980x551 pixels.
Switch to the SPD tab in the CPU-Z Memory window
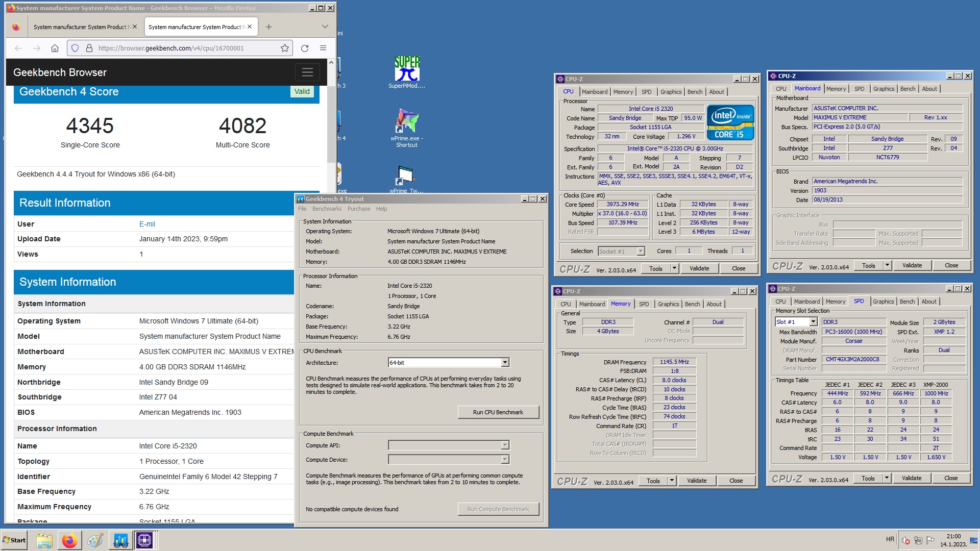(x=644, y=304)
